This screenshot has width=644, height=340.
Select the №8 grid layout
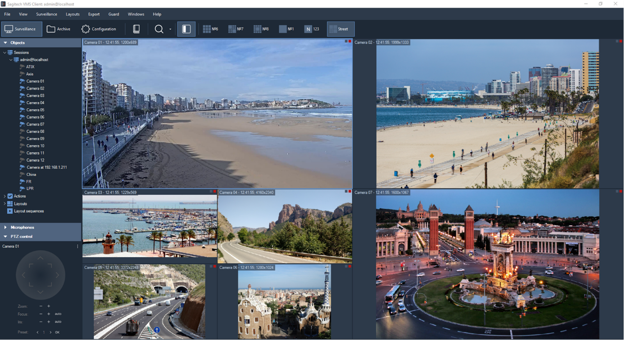click(261, 29)
